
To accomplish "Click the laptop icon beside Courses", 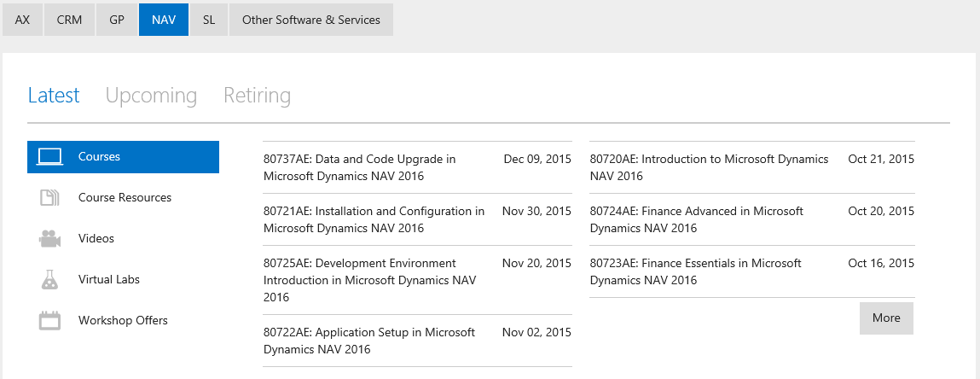I will point(50,157).
